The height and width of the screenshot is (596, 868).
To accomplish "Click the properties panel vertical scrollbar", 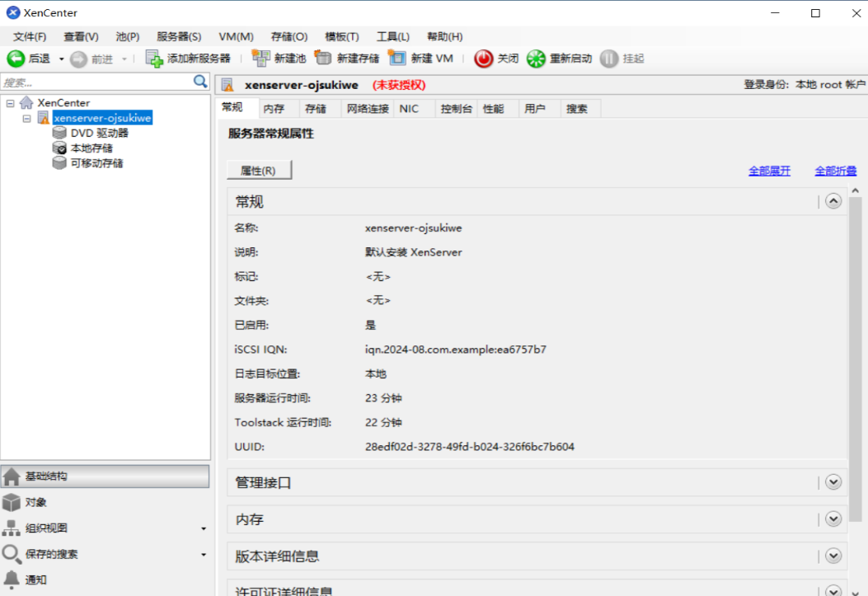I will [x=856, y=359].
